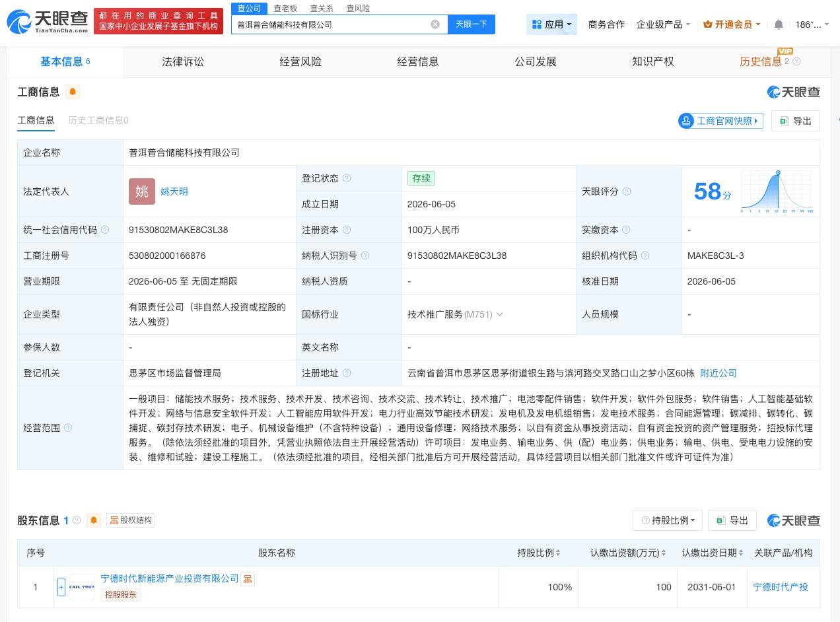Image resolution: width=840 pixels, height=622 pixels.
Task: Open the 应用 dropdown menu
Action: click(551, 24)
